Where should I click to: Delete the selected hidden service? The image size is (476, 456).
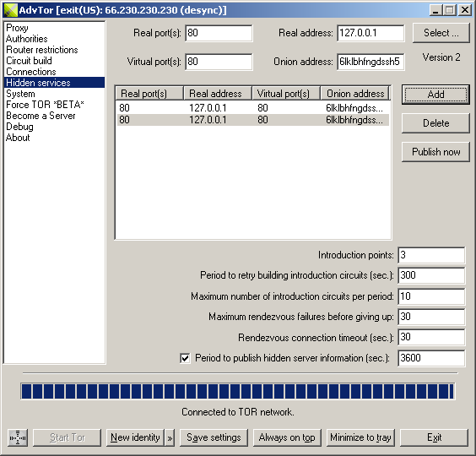435,123
